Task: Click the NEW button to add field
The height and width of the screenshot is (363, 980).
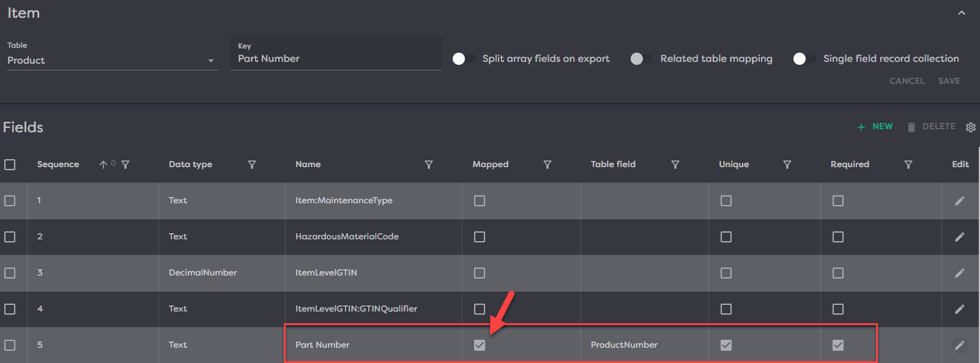Action: tap(875, 127)
